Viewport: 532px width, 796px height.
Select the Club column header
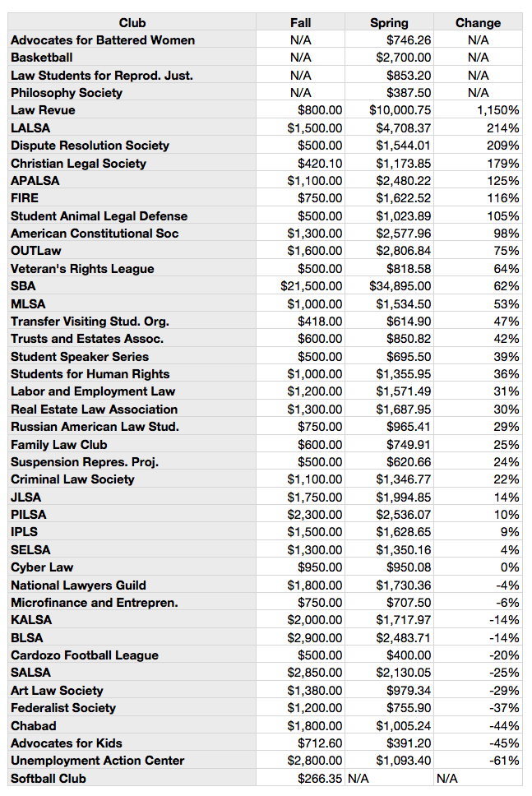tap(132, 23)
